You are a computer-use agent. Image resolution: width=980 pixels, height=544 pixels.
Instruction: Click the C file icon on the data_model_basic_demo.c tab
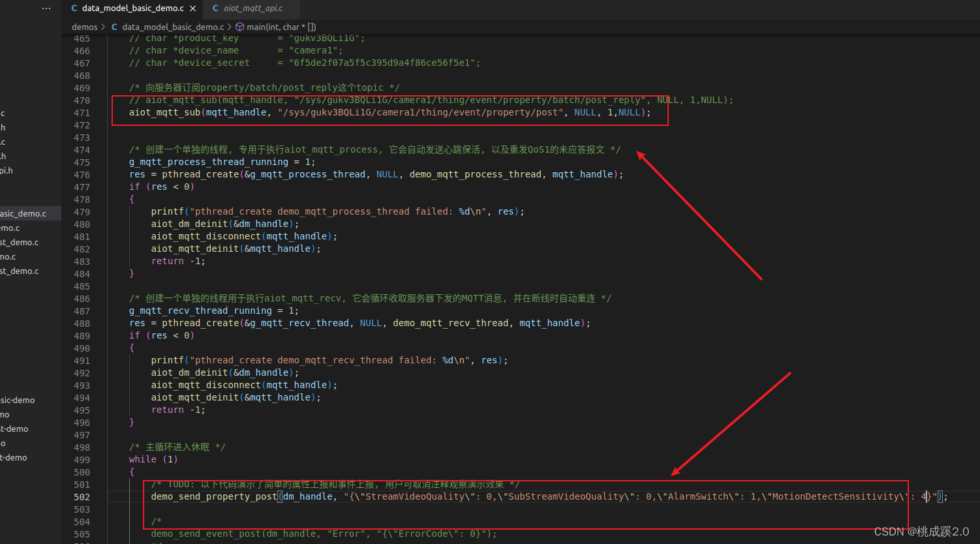[74, 8]
